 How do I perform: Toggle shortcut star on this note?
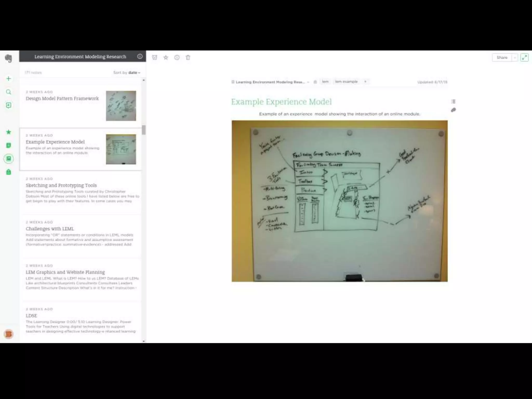(166, 57)
